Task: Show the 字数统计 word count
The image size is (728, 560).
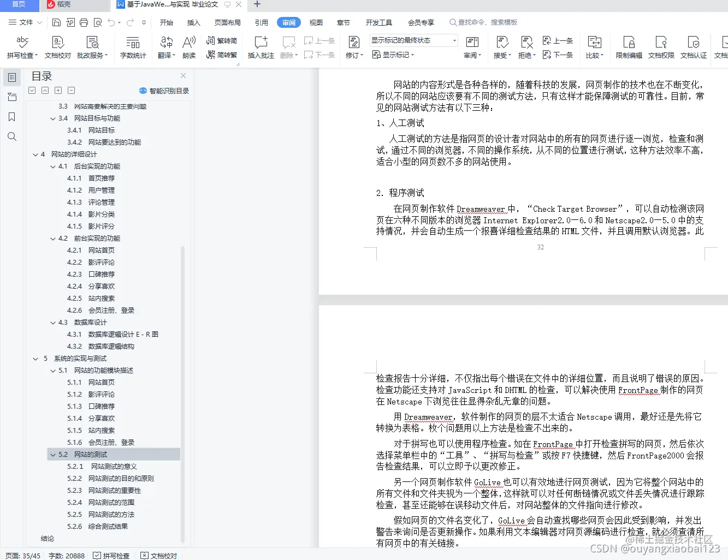Action: pyautogui.click(x=133, y=47)
